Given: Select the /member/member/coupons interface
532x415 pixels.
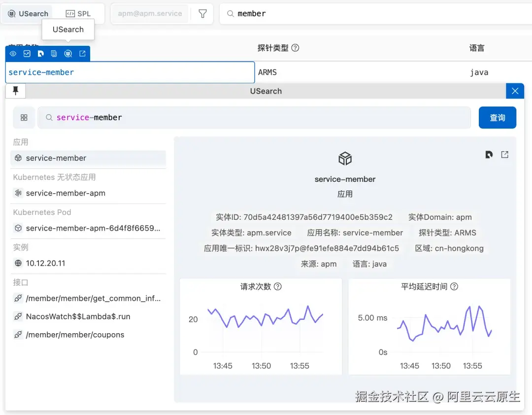Looking at the screenshot, I should coord(88,335).
